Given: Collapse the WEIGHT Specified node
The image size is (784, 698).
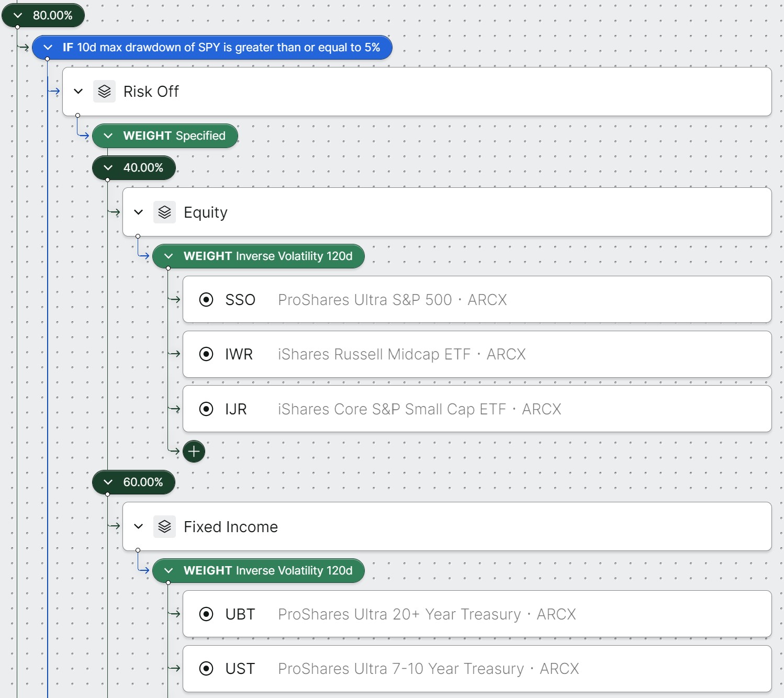Looking at the screenshot, I should (x=108, y=136).
